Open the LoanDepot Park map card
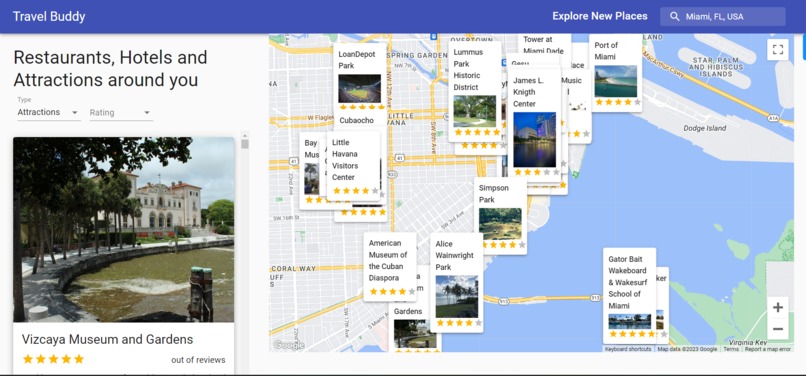 [x=360, y=76]
